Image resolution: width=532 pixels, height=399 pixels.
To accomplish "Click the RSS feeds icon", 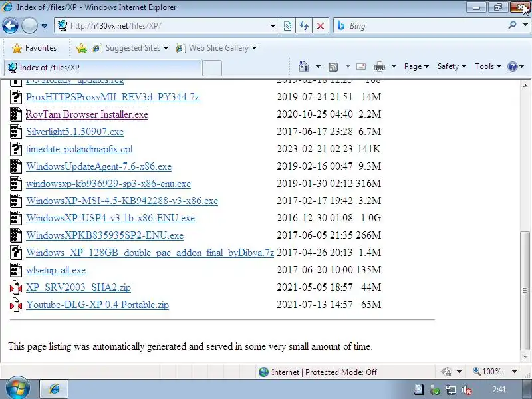I will click(333, 67).
